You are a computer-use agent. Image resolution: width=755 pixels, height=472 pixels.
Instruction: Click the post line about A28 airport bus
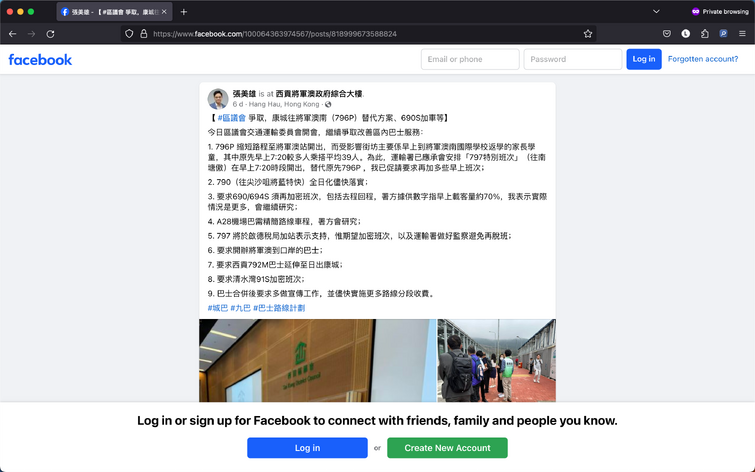[x=285, y=222]
